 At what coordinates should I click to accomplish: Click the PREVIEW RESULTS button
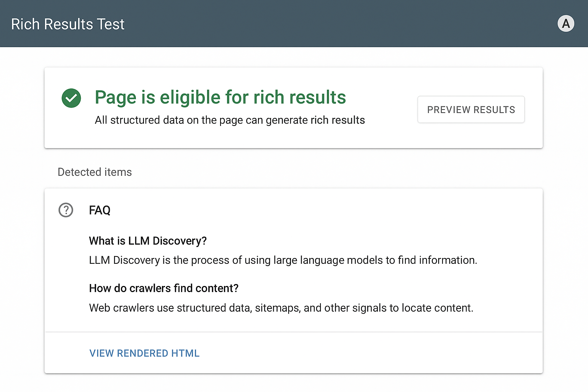tap(471, 109)
